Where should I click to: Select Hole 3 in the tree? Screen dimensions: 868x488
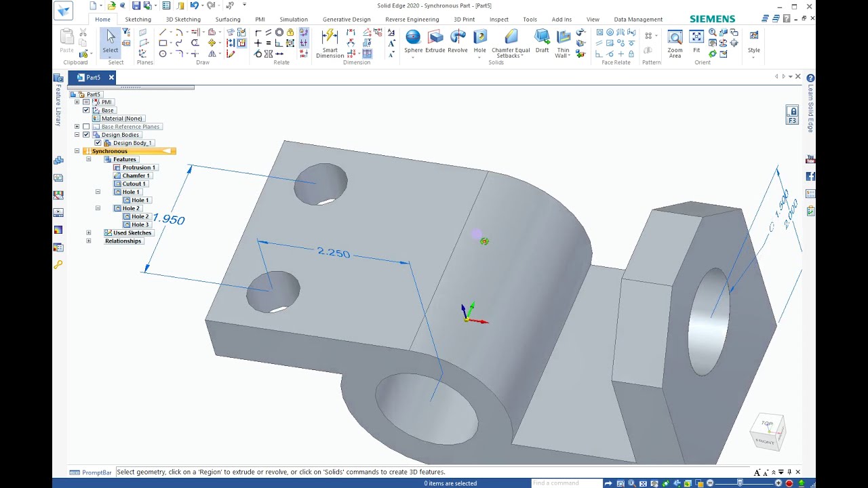click(x=136, y=224)
